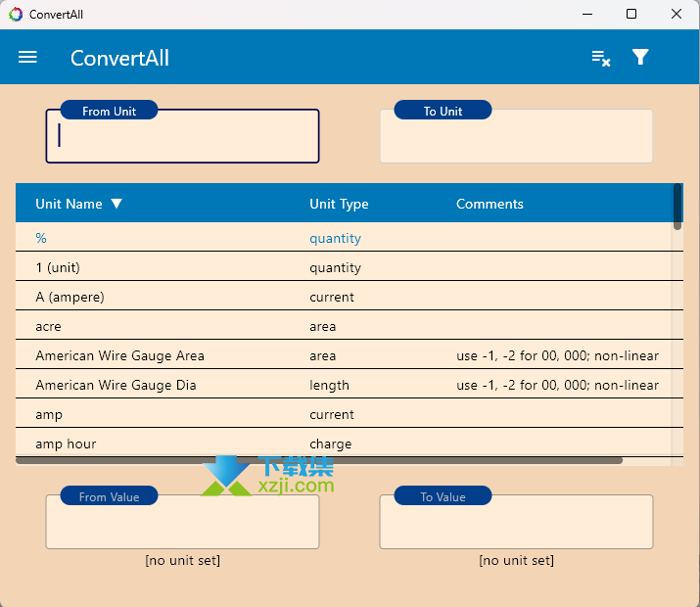Click the ConvertAll title in app bar
Screen dimensions: 700x607
(x=119, y=58)
